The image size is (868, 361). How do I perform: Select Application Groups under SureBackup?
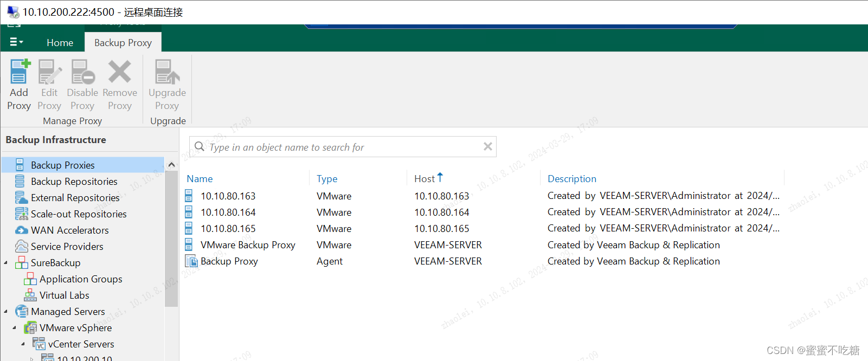point(81,279)
